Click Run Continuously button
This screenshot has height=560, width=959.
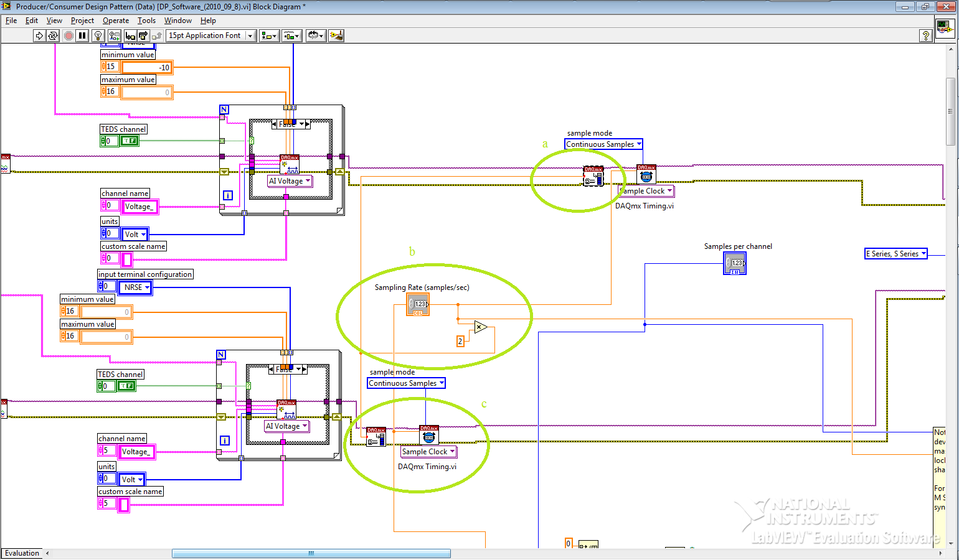click(x=53, y=35)
